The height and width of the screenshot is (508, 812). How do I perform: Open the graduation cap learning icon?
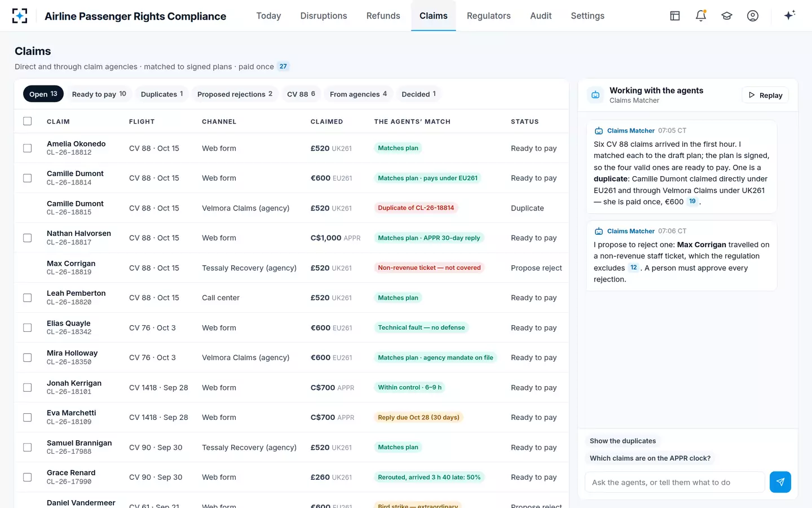point(727,16)
